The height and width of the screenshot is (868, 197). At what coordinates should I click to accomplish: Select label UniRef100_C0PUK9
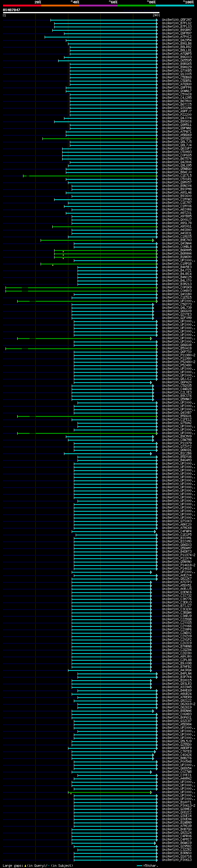pyautogui.click(x=177, y=287)
